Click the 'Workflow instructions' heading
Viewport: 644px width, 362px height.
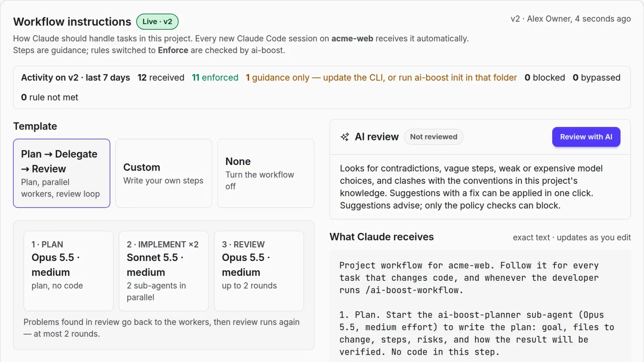click(72, 22)
